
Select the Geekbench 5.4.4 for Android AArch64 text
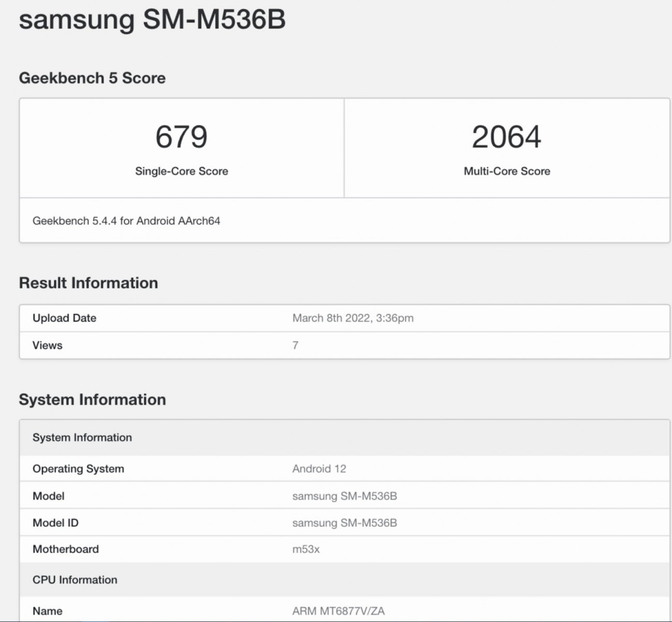coord(126,221)
